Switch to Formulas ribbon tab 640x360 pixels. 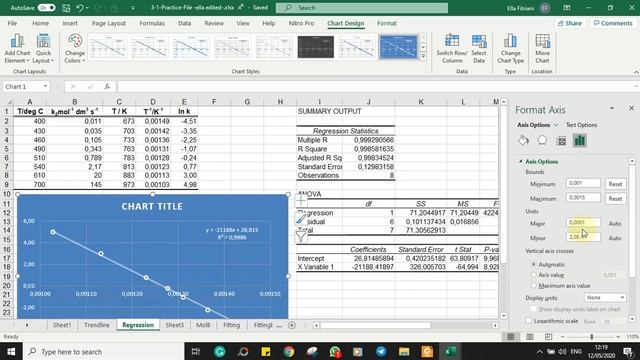point(152,23)
